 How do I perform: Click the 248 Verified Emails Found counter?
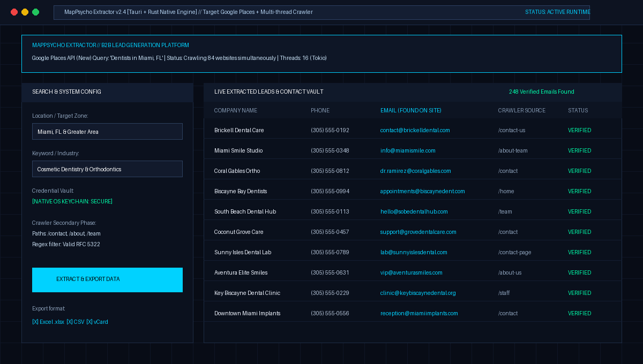[x=542, y=92]
